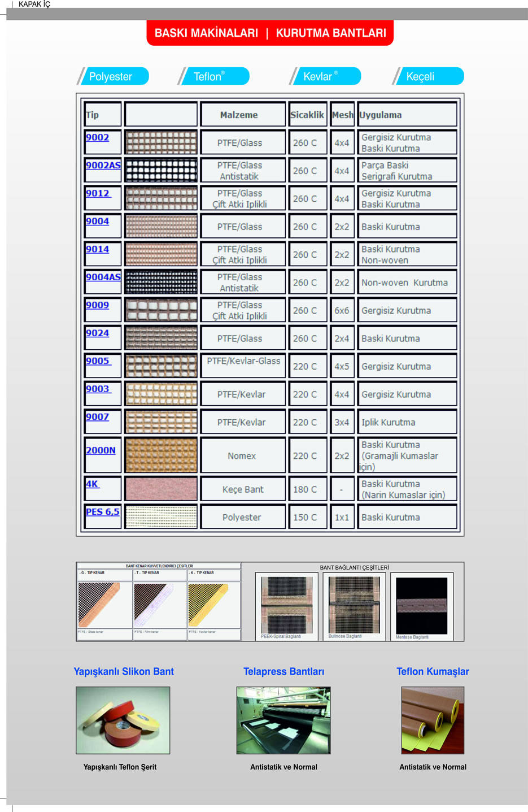View the 9014 mesh sample image

(161, 254)
